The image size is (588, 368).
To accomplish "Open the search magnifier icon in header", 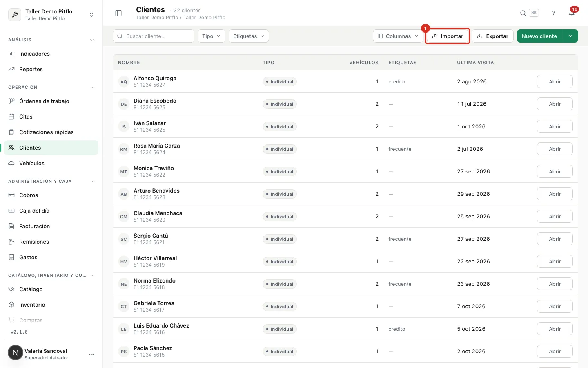I will [523, 13].
